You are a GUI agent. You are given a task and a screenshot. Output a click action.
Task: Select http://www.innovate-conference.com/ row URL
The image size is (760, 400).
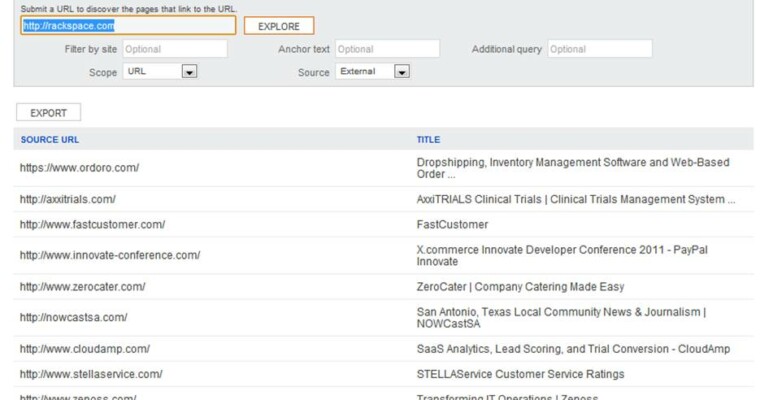click(x=110, y=255)
